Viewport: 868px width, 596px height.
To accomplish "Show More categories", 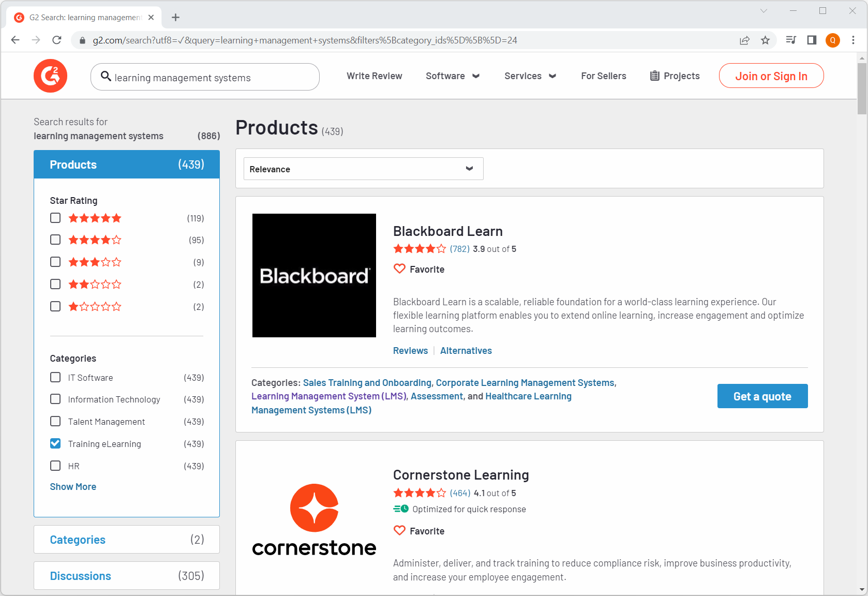I will 73,487.
